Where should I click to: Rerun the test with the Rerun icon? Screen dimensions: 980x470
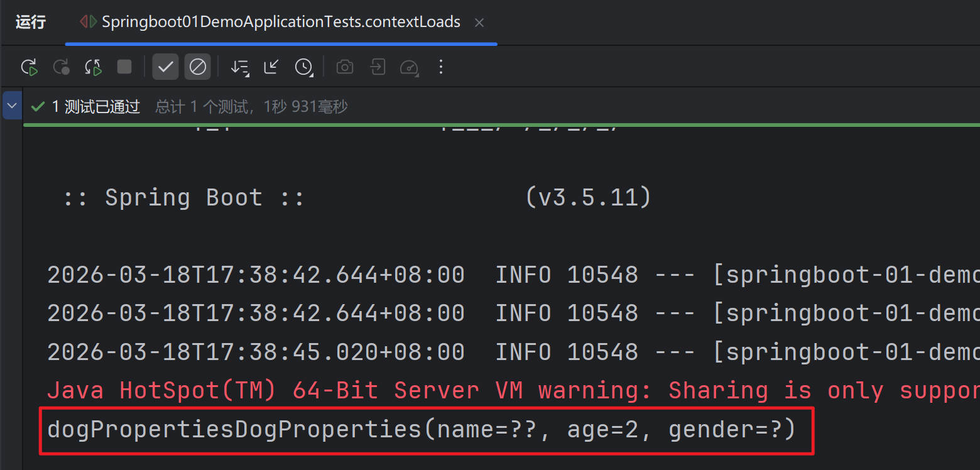tap(30, 67)
